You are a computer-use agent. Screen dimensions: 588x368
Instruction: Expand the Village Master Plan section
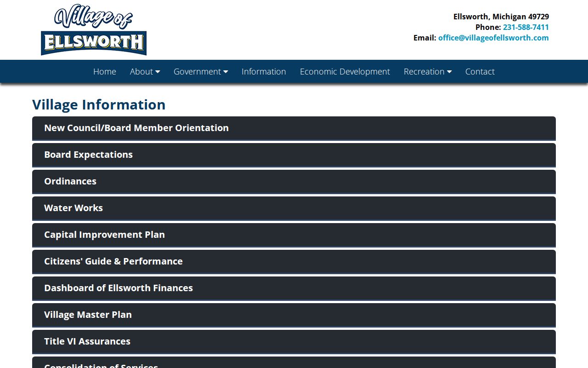294,315
